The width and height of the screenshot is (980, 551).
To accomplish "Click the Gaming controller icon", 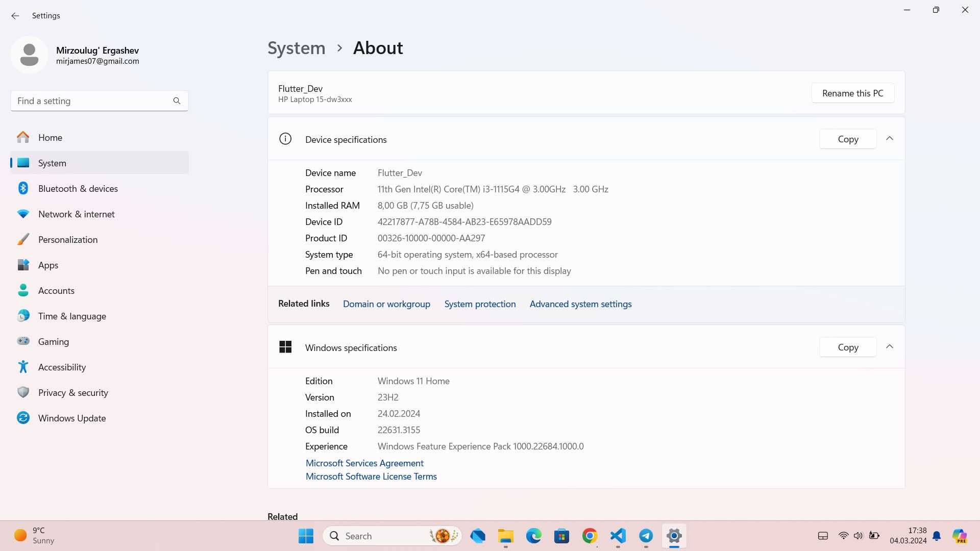I will [23, 341].
